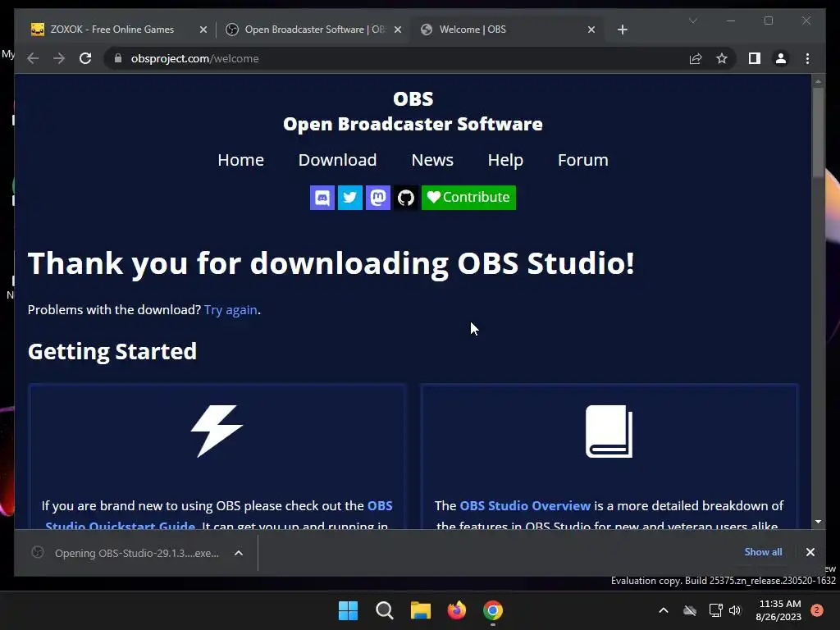Viewport: 840px width, 630px height.
Task: Open a new browser tab
Action: point(622,30)
